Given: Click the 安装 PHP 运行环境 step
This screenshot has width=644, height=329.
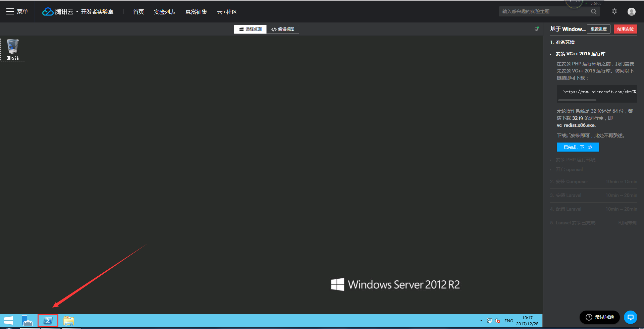Looking at the screenshot, I should [576, 160].
